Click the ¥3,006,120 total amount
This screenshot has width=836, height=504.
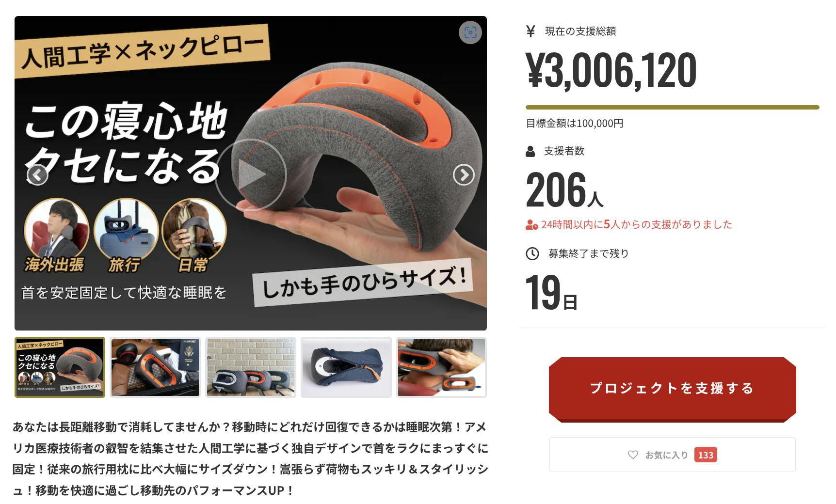[x=611, y=71]
